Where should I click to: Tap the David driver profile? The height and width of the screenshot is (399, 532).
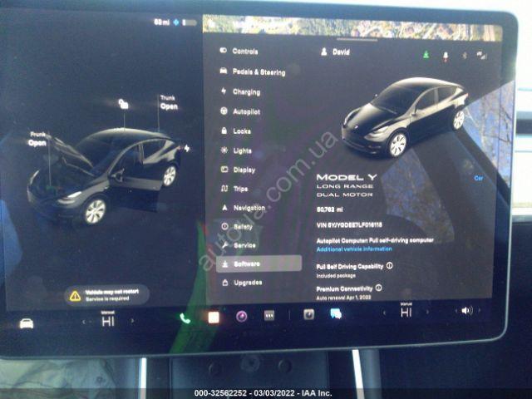point(335,52)
